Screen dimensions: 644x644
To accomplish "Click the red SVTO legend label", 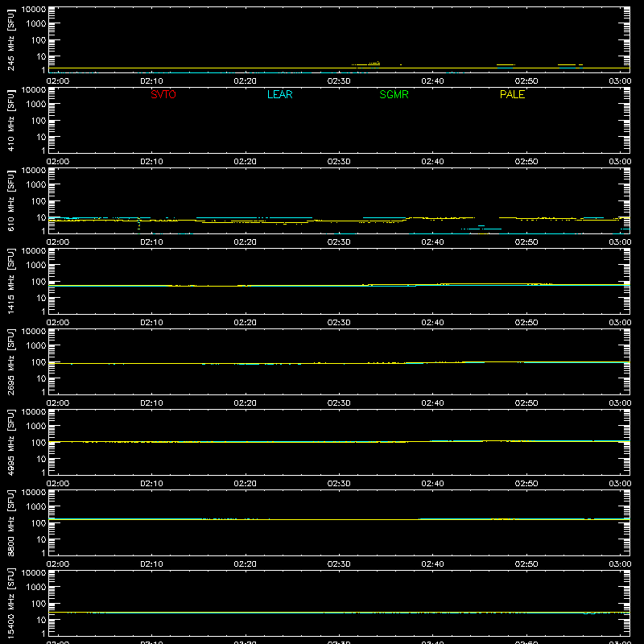I will pyautogui.click(x=163, y=94).
